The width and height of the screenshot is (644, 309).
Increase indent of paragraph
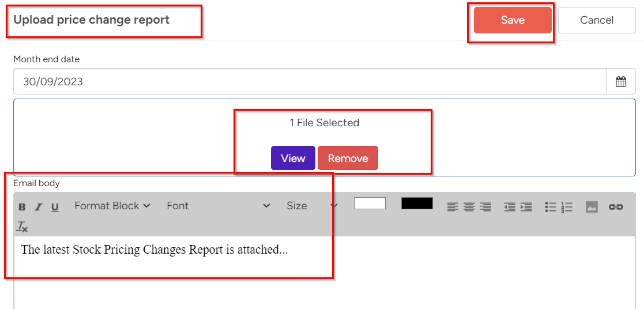point(526,207)
